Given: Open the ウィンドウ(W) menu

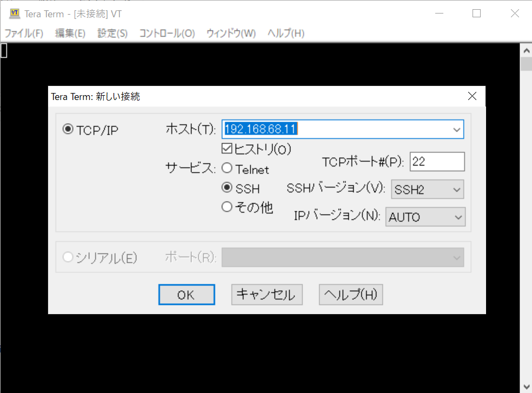Looking at the screenshot, I should click(x=231, y=33).
